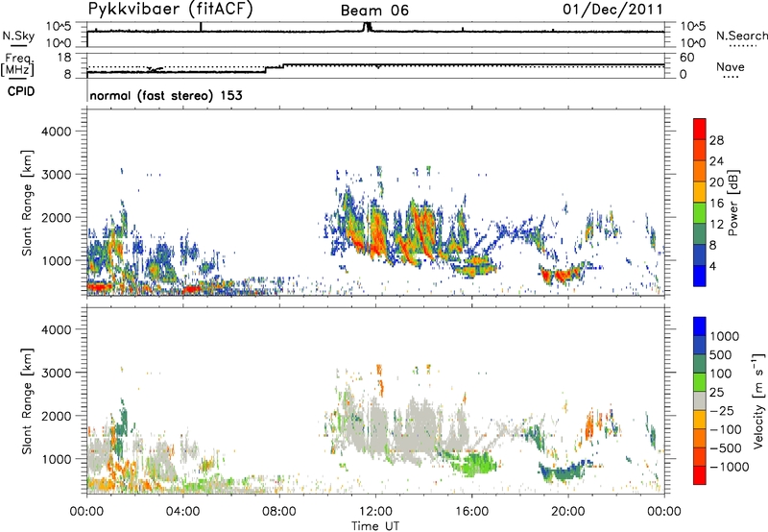Select the −1000 label on velocity colorbar
The width and height of the screenshot is (768, 532).
point(729,467)
